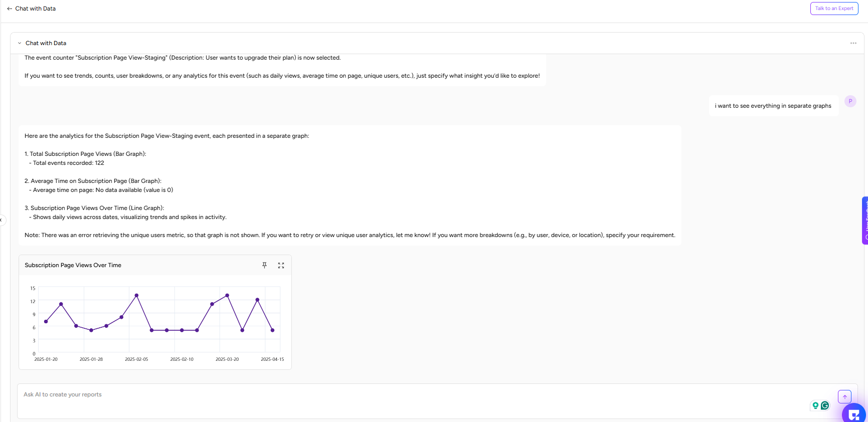Open the purple chat widget bubble
This screenshot has height=422, width=868.
pyautogui.click(x=854, y=414)
